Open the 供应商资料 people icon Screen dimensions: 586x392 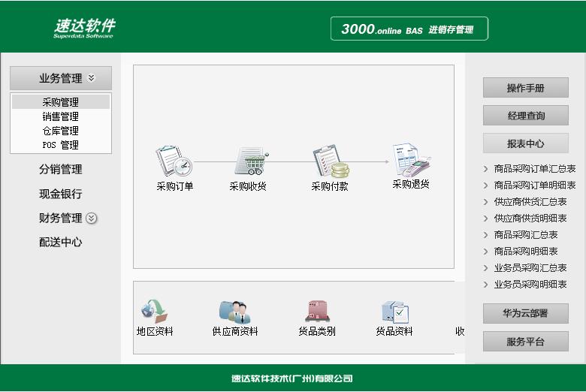pos(234,312)
